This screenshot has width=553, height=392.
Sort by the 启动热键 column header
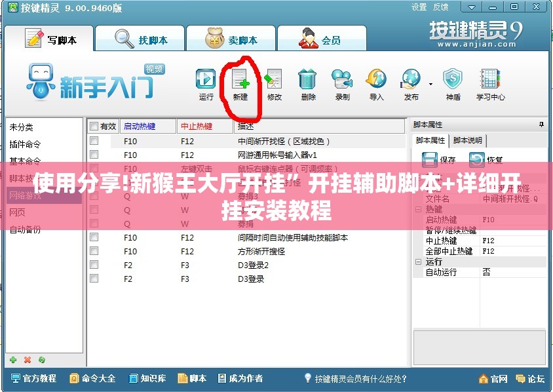[x=148, y=127]
